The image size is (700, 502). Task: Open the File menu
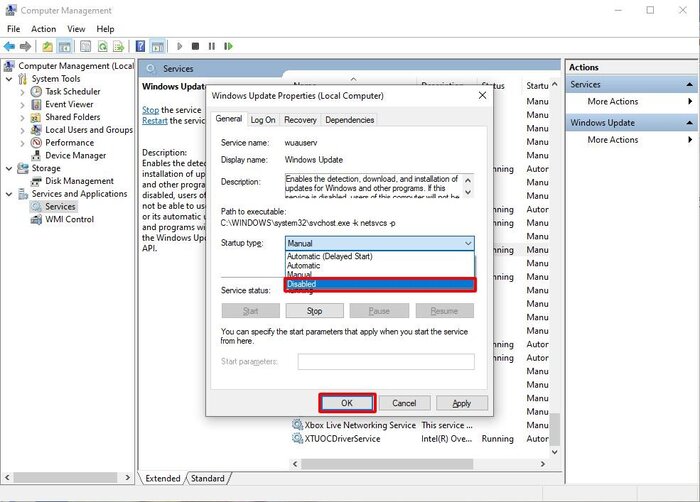pos(13,29)
